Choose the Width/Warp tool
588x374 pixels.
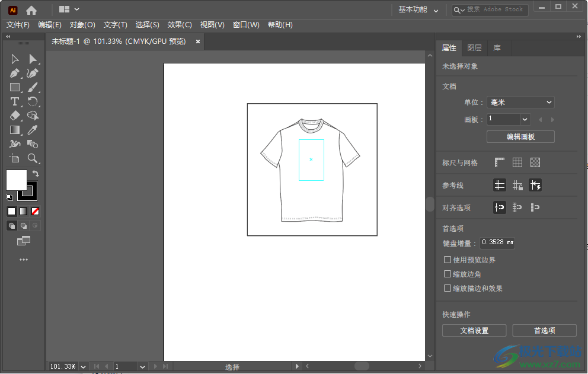[15, 144]
